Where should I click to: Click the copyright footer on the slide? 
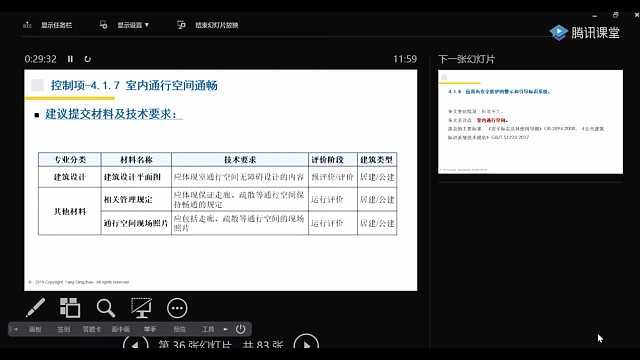pyautogui.click(x=78, y=282)
